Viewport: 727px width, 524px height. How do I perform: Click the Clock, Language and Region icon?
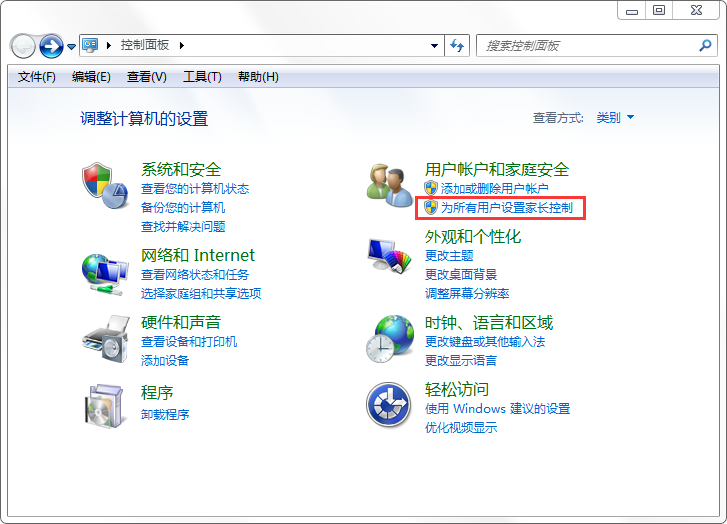point(388,338)
